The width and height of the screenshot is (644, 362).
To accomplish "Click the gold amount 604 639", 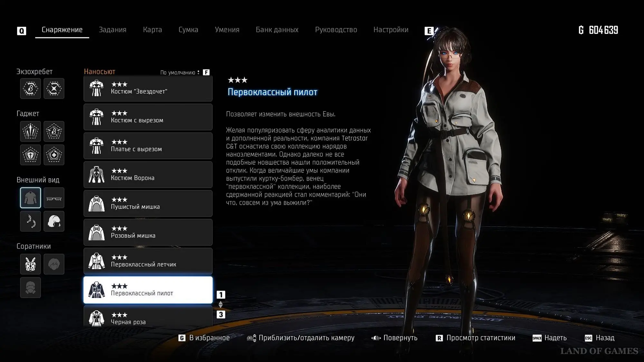I will pos(603,30).
